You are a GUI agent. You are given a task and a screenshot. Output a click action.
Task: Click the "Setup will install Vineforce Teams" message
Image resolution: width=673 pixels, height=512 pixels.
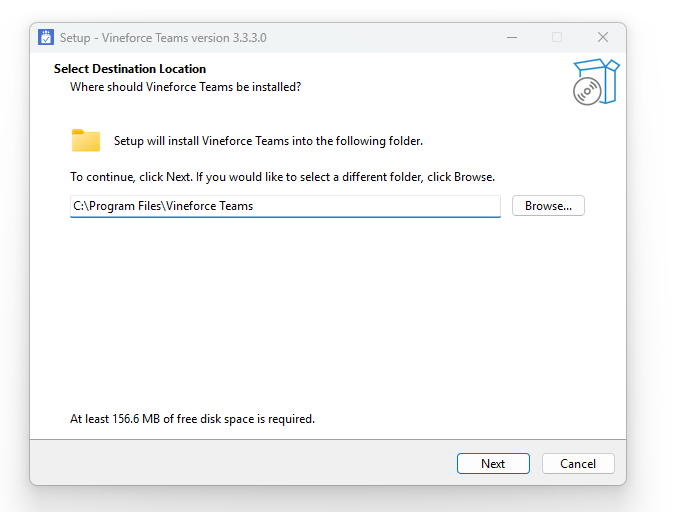268,141
